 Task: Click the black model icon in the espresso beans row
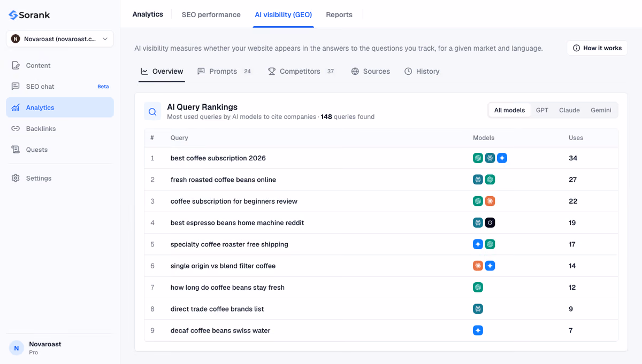coord(490,223)
